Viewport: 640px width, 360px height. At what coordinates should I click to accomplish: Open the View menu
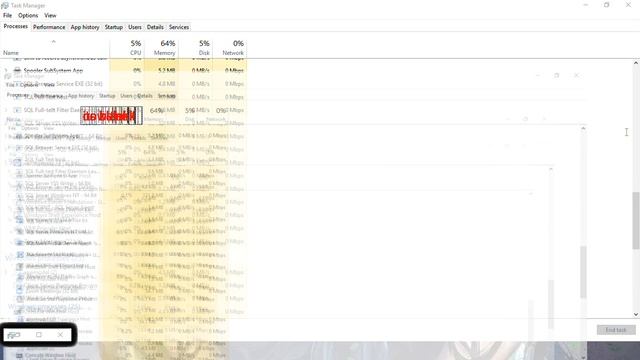tap(50, 16)
